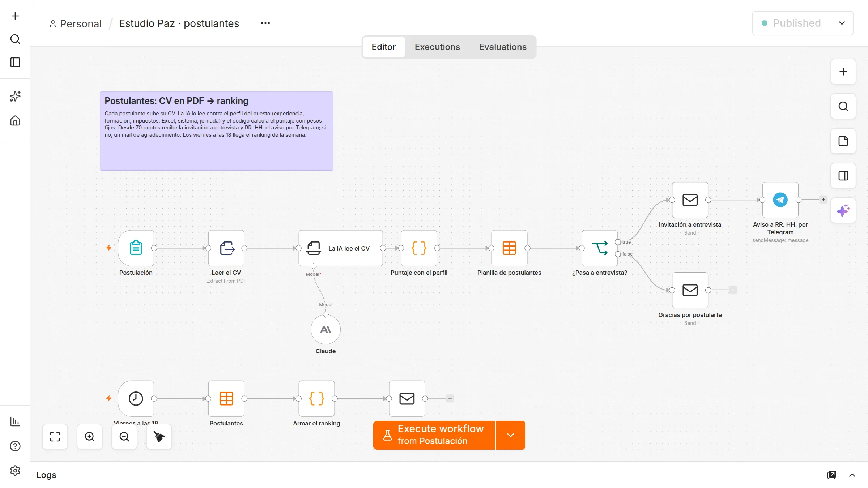Open the help question mark icon
The image size is (868, 488).
click(x=15, y=446)
